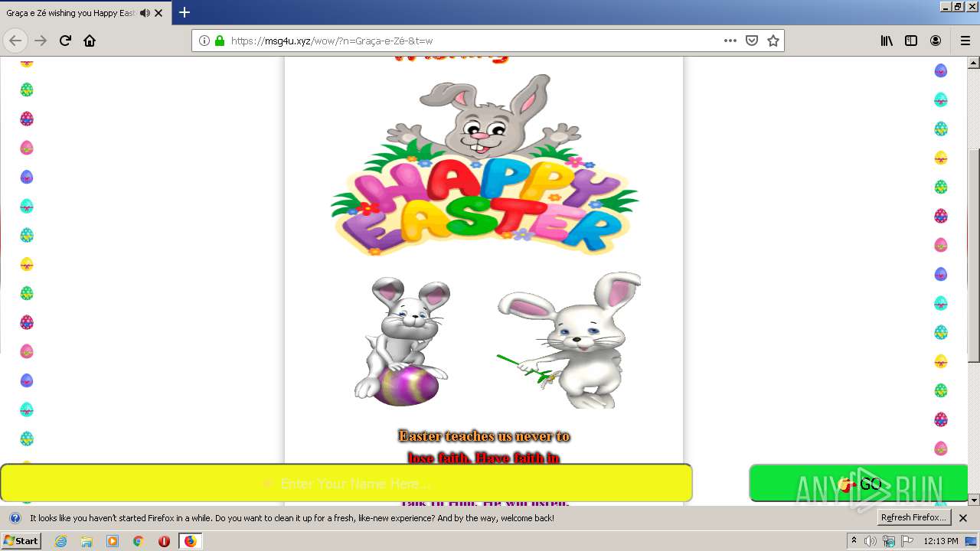Click the scrollbar up arrow
This screenshot has width=980, height=551.
[974, 63]
